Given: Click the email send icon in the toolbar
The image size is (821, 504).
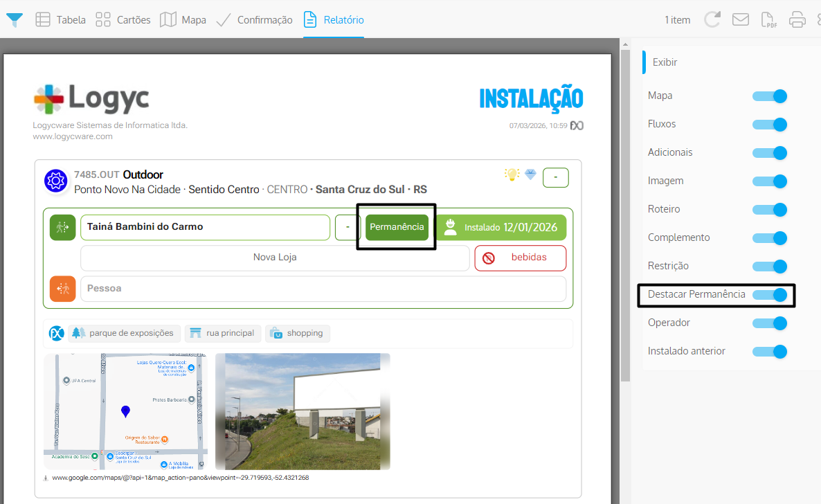Looking at the screenshot, I should 741,19.
